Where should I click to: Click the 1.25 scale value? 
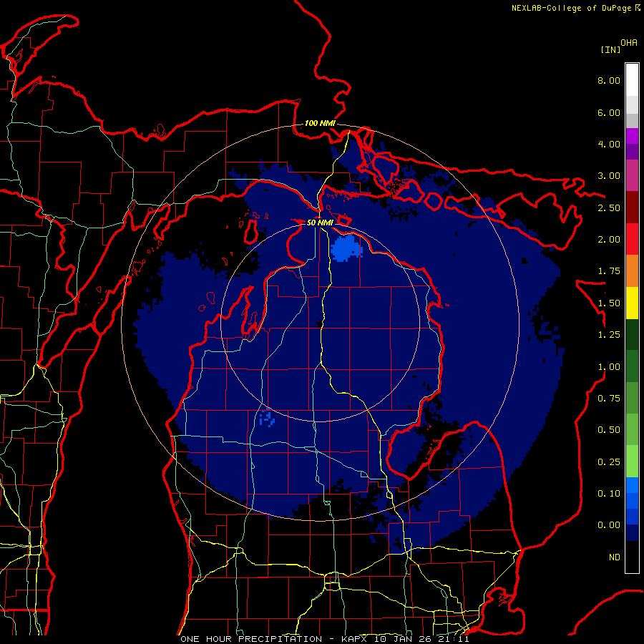609,335
